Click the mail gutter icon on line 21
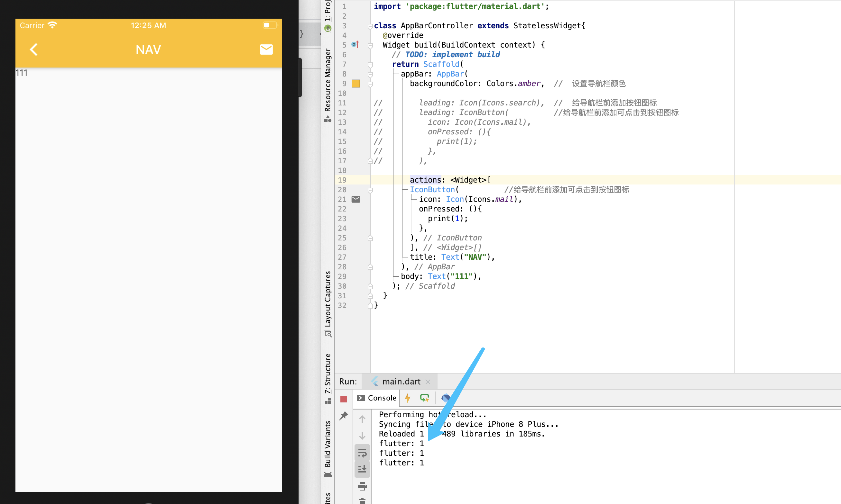This screenshot has width=841, height=504. [x=356, y=199]
